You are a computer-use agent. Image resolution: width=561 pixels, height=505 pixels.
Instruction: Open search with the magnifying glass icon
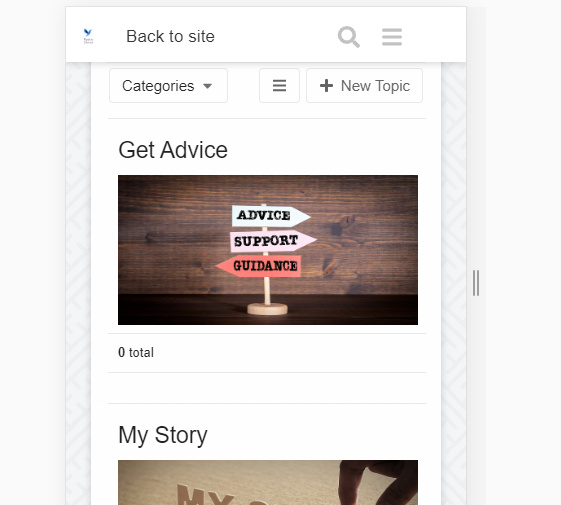click(x=348, y=37)
